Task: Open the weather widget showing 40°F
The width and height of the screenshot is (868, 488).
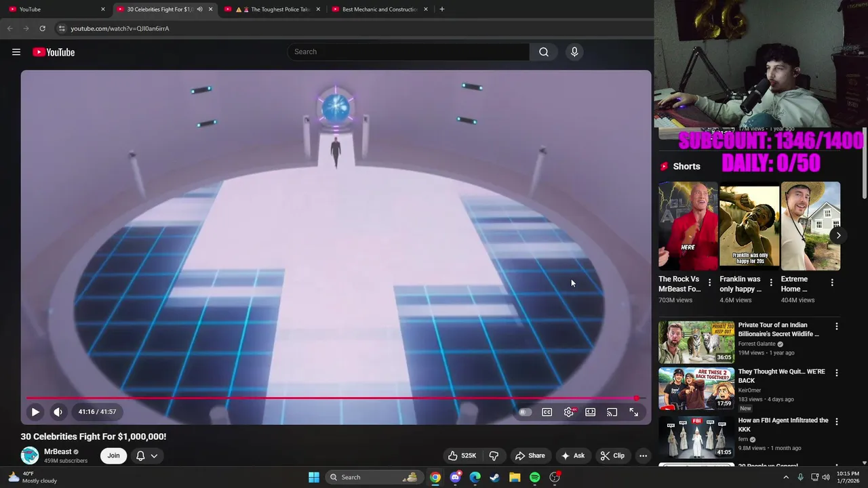Action: 33,477
